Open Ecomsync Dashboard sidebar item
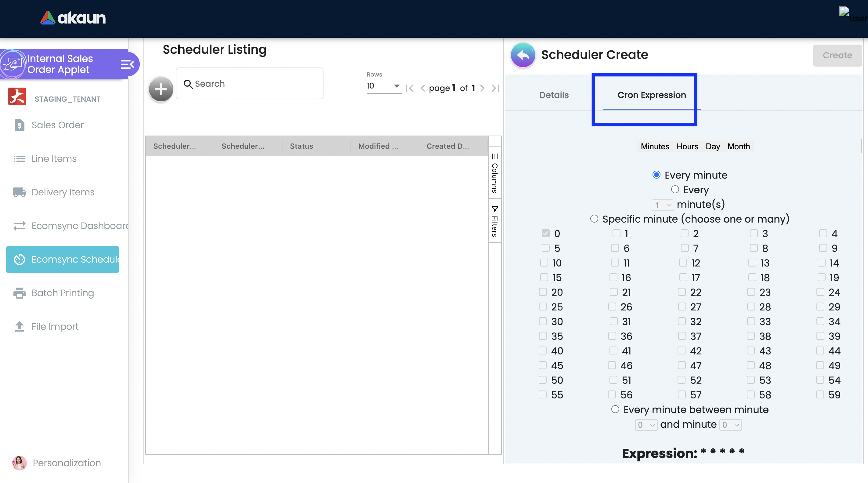 [80, 226]
